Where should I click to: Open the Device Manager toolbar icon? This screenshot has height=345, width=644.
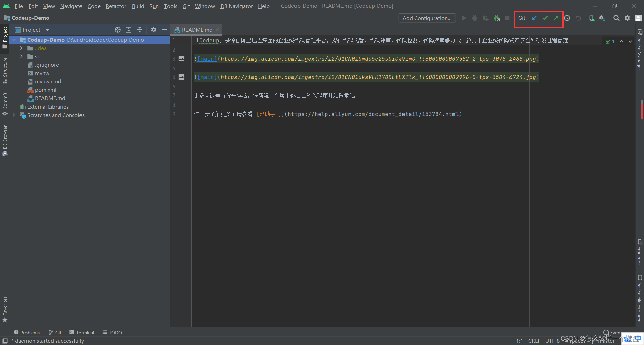pos(592,18)
